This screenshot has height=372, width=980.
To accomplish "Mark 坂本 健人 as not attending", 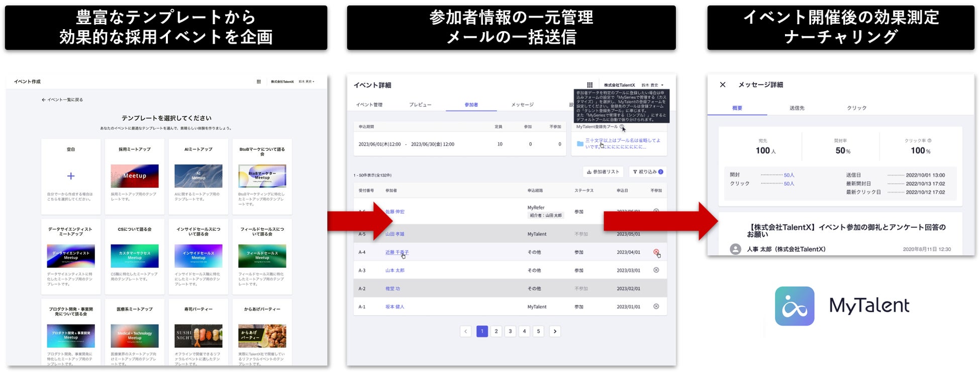I will 656,306.
